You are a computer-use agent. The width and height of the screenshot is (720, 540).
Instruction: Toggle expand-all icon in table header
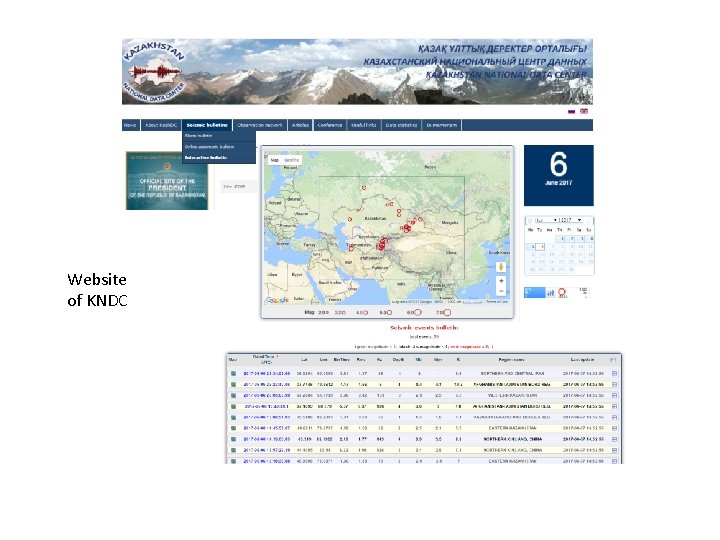[613, 360]
